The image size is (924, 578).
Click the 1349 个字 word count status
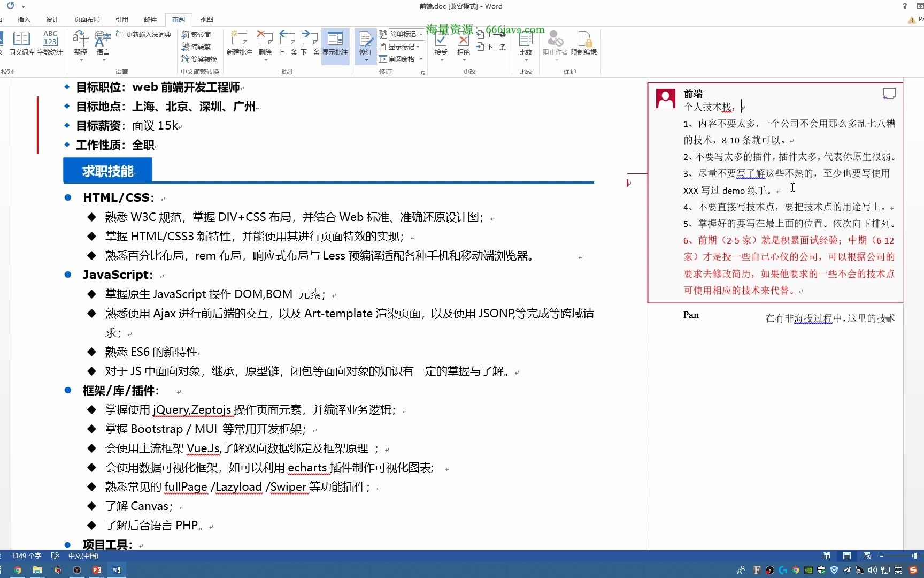click(26, 556)
